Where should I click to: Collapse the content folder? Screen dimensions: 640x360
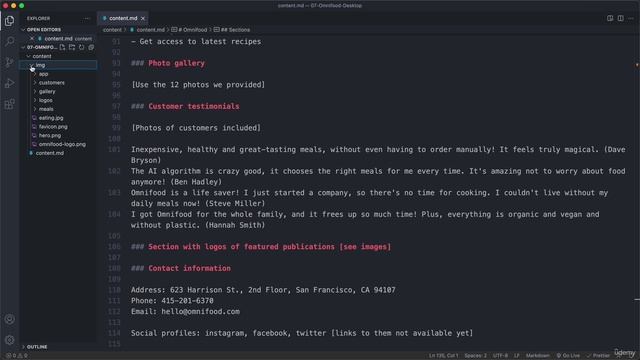tap(28, 56)
